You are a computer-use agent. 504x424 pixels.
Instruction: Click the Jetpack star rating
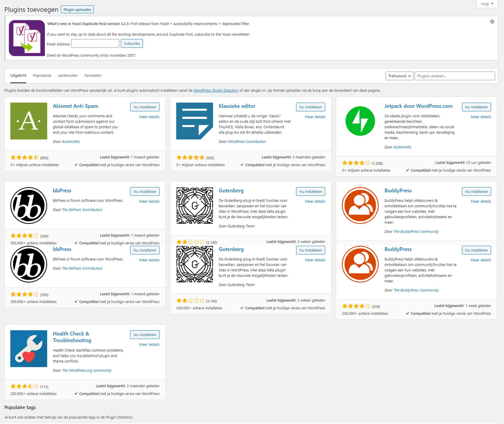[356, 163]
